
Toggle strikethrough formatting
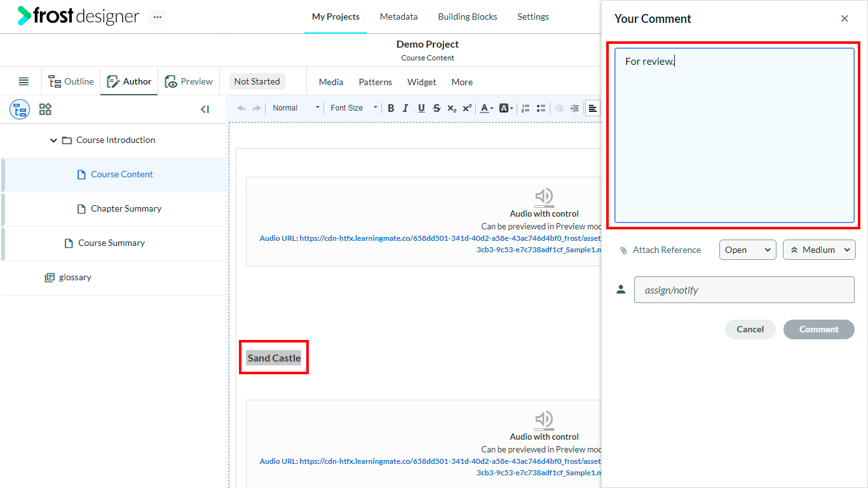pyautogui.click(x=437, y=108)
